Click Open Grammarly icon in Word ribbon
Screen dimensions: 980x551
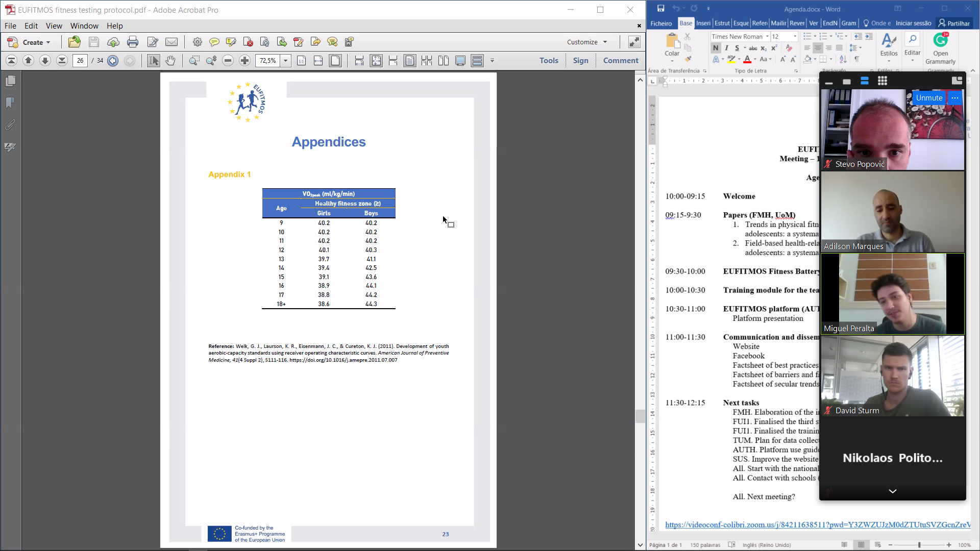(941, 48)
